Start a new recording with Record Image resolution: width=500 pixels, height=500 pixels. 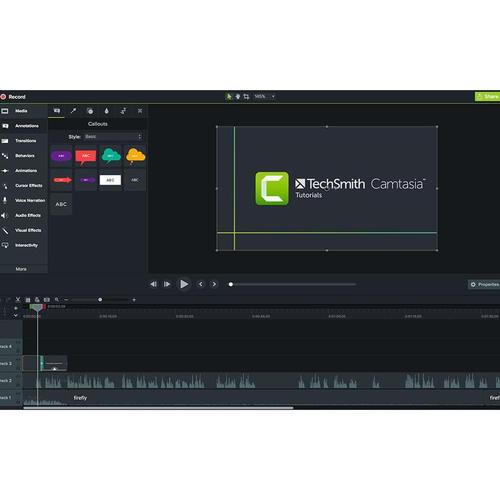[13, 97]
